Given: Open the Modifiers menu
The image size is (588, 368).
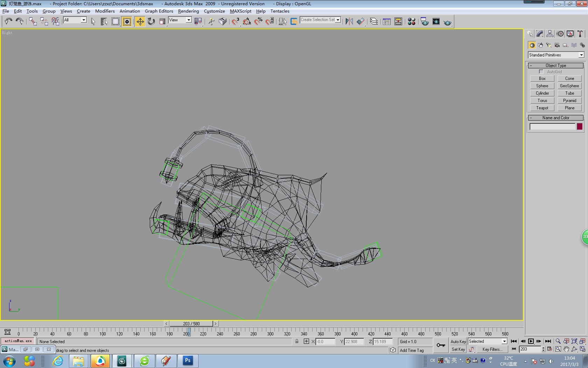Looking at the screenshot, I should tap(105, 11).
